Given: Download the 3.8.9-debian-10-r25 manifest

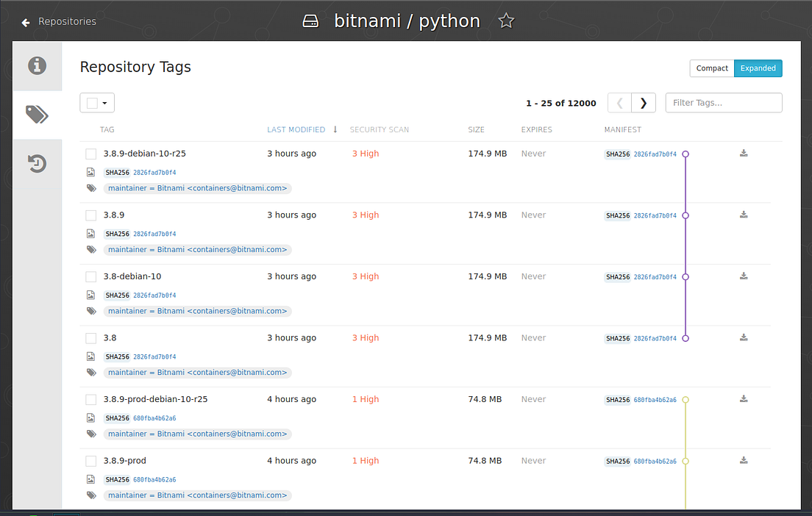Looking at the screenshot, I should click(744, 153).
